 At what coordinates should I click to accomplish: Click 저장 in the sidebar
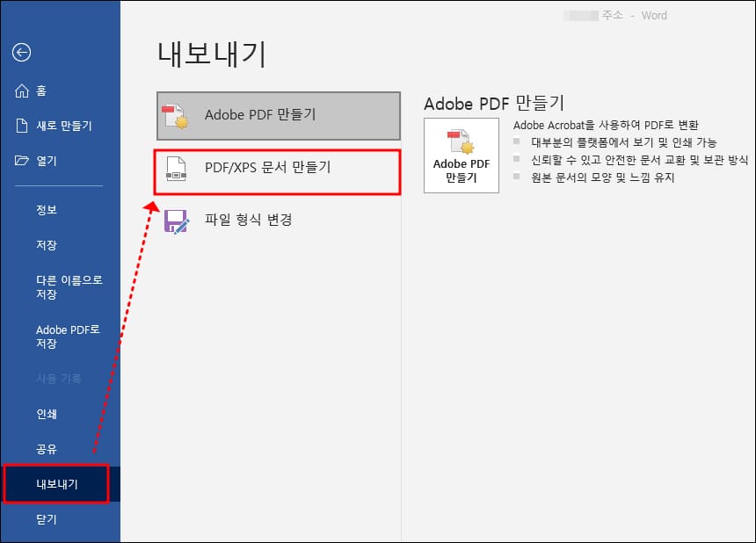(x=61, y=245)
